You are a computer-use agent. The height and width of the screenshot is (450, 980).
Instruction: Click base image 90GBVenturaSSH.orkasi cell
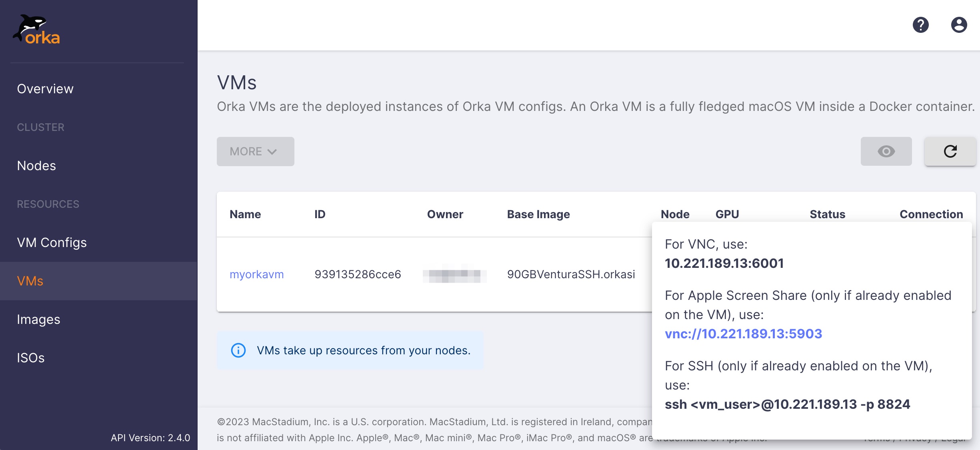[x=571, y=274]
